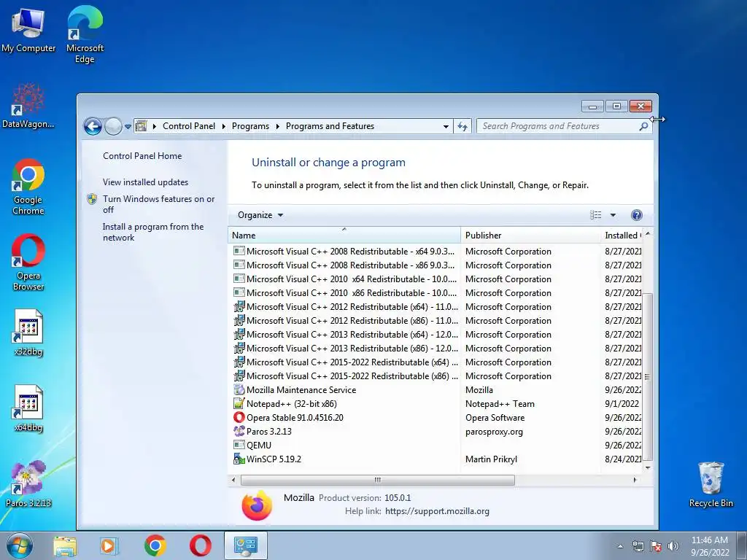
Task: Click the volume speaker tray icon
Action: click(673, 546)
